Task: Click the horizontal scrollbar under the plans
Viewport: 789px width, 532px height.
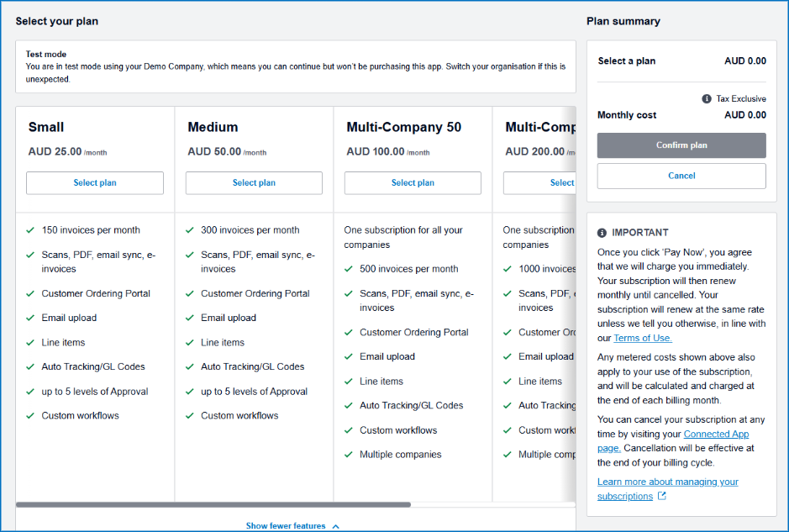Action: (x=213, y=504)
